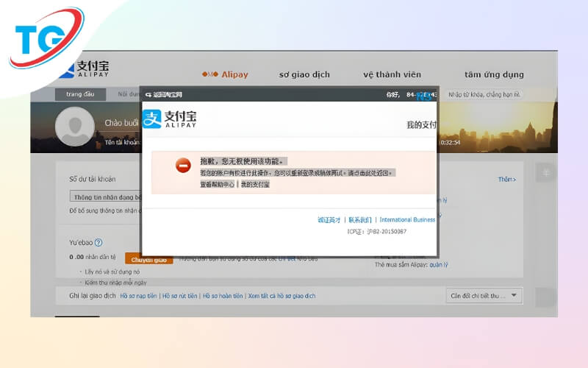The height and width of the screenshot is (368, 588).
Task: Click the back arrow icon in the dialog's dark top bar
Action: (148, 95)
